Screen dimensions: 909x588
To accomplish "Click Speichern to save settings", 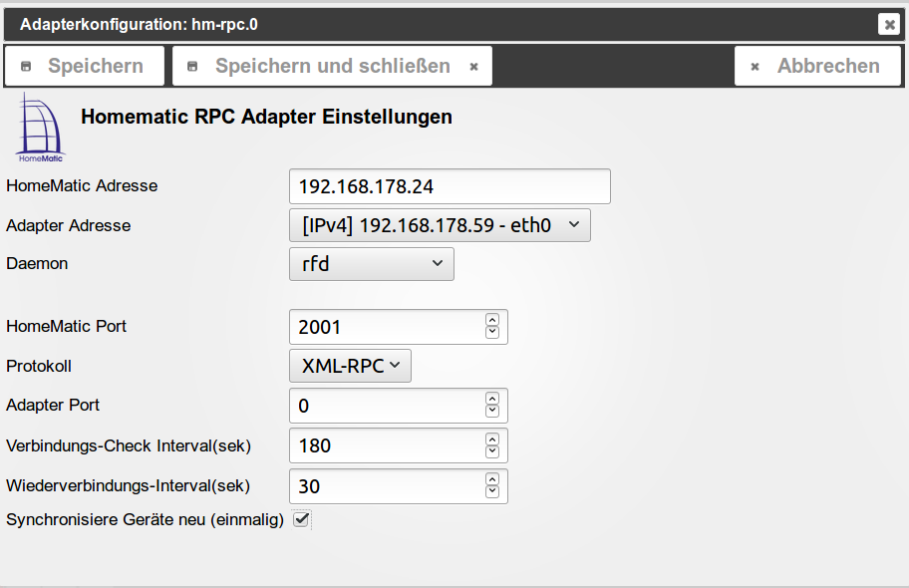I will pos(84,66).
